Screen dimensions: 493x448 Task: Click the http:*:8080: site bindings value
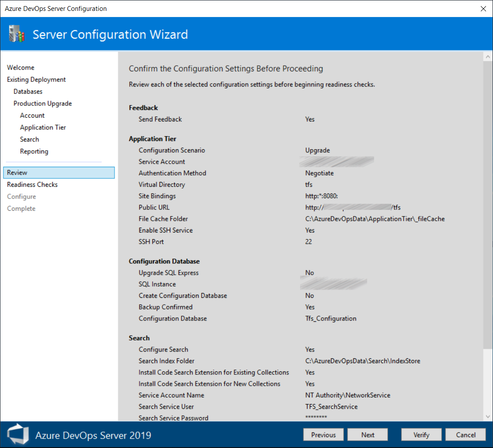[322, 196]
